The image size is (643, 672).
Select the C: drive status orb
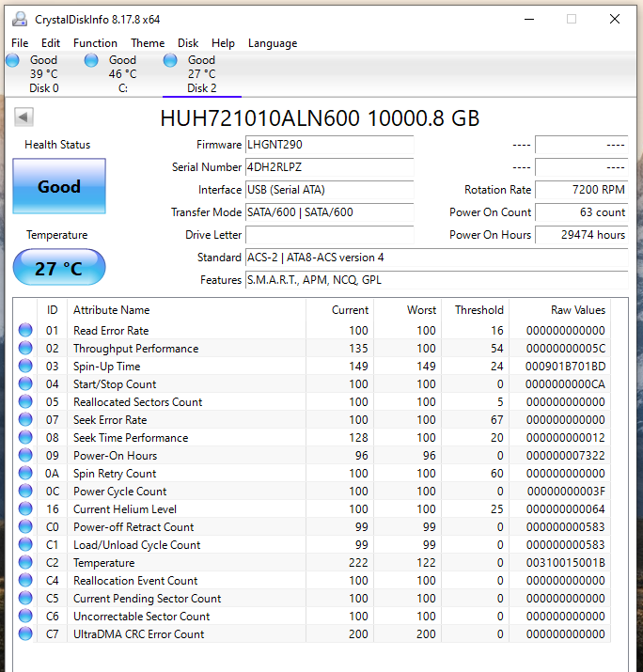[x=91, y=60]
